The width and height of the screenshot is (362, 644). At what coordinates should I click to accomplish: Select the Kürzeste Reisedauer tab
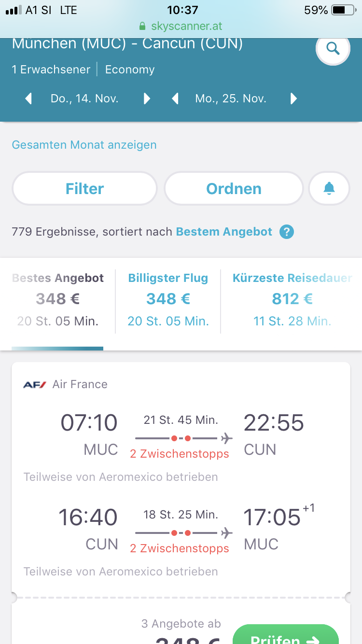[292, 299]
